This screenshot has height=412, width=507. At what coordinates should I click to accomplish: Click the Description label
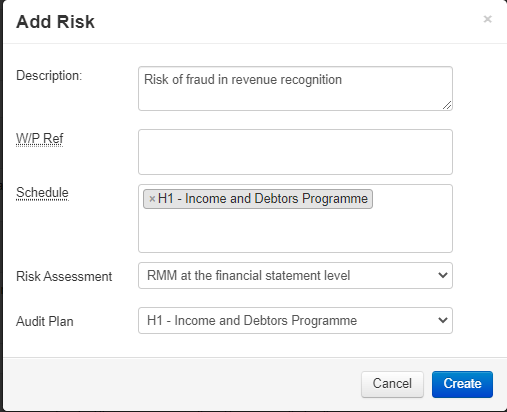pos(49,76)
